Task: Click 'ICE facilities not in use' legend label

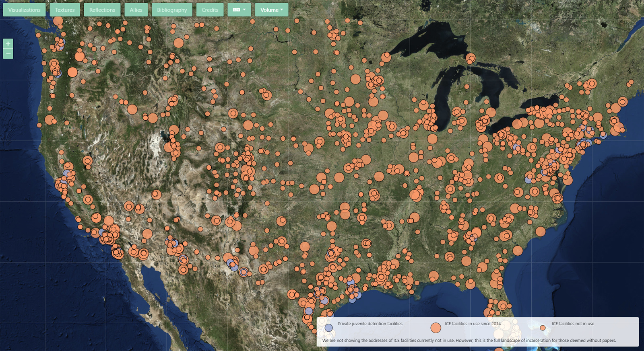Action: [x=573, y=324]
